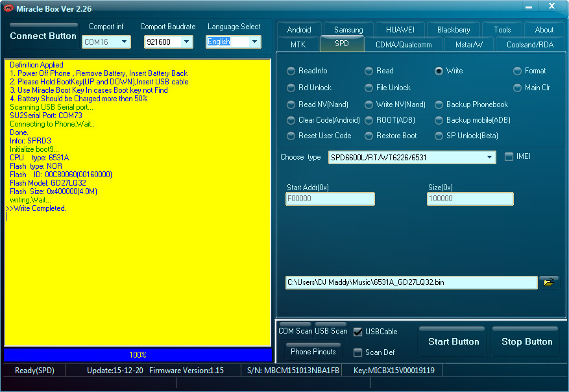Select the ReadInfo radio option
569x392 pixels.
pos(307,71)
